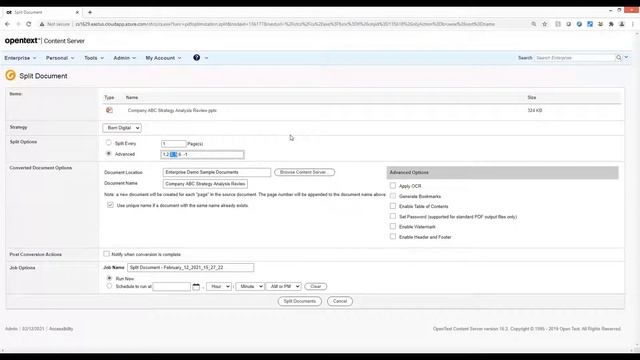Open the AM or PM dropdown
Viewport: 640px width, 360px height.
[x=284, y=287]
